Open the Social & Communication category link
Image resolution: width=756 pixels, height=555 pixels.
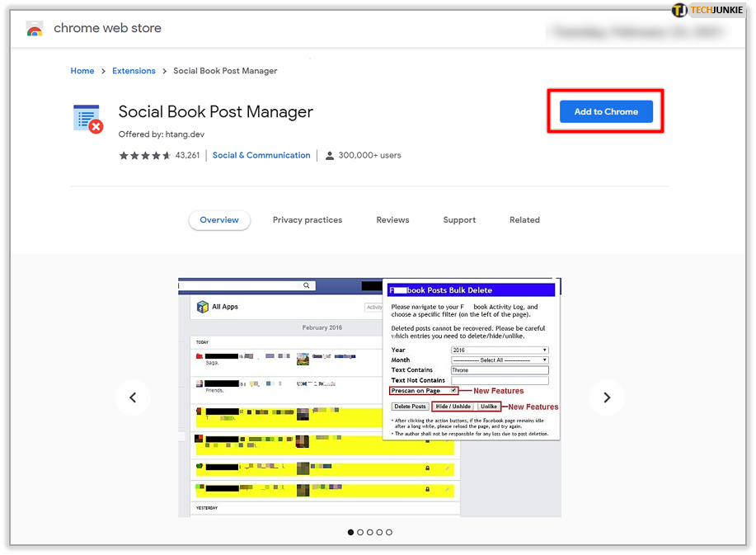pos(261,155)
